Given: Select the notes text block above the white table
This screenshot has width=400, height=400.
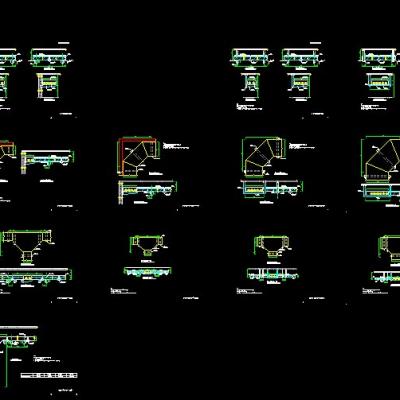Looking at the screenshot, I should 47,360.
